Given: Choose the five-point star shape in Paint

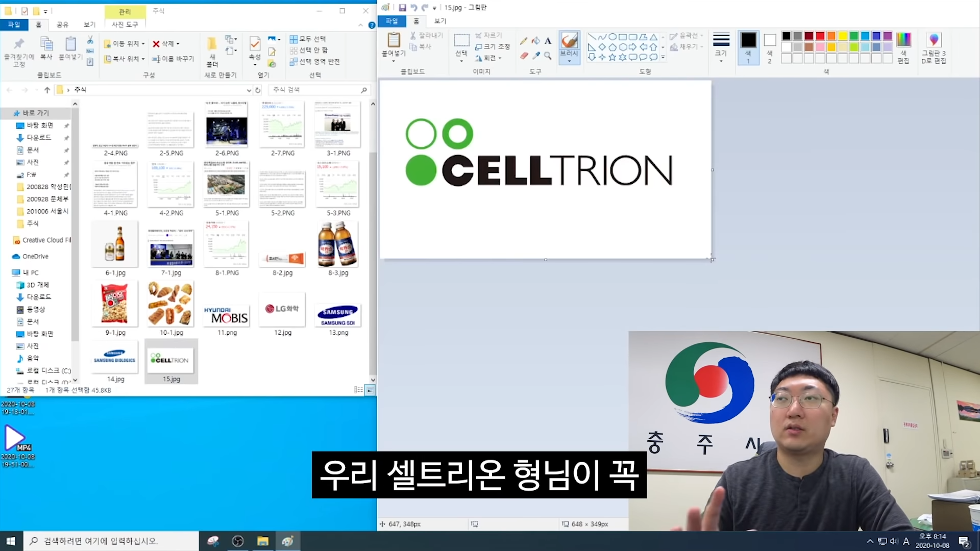Looking at the screenshot, I should [x=612, y=57].
